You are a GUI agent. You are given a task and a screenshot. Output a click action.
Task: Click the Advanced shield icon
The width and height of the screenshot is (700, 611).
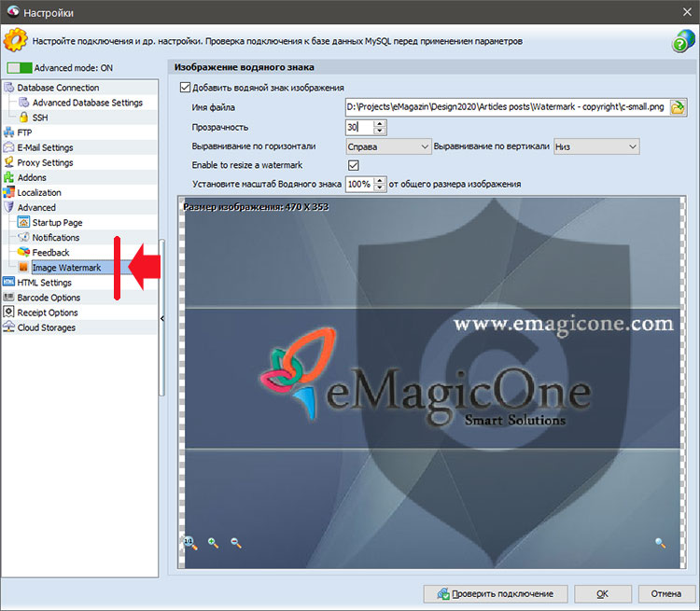[x=9, y=207]
